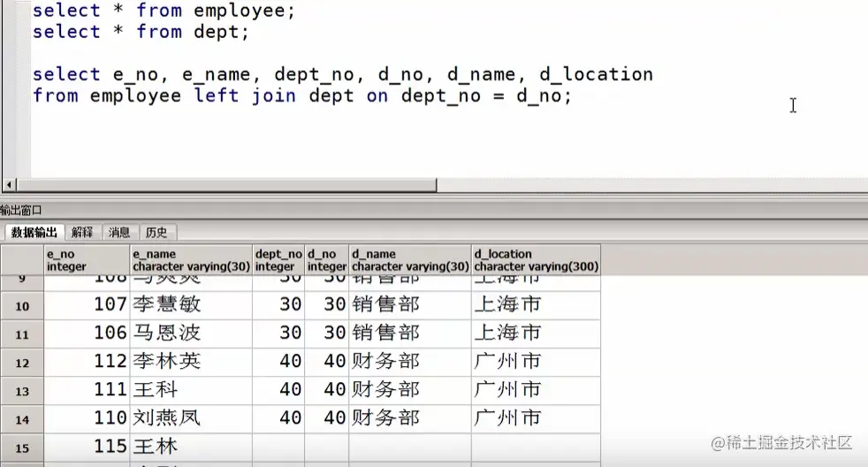Select row header 13
Viewport: 868px width, 467px height.
pyautogui.click(x=22, y=391)
